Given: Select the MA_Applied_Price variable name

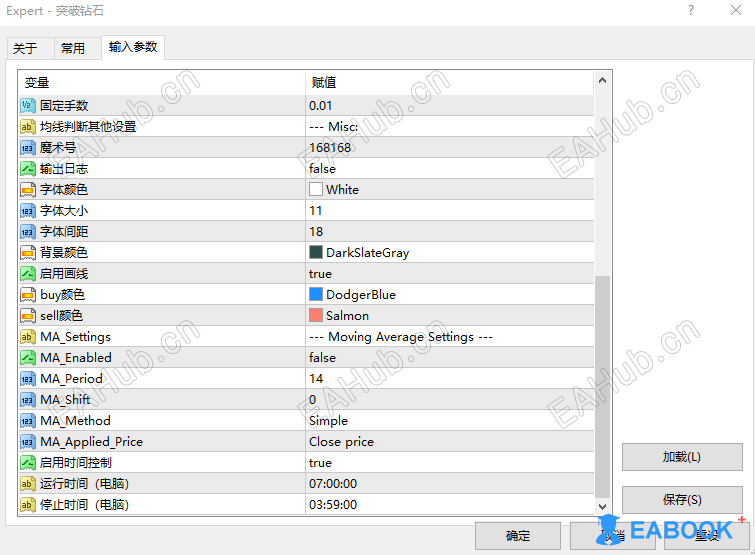Looking at the screenshot, I should tap(91, 442).
